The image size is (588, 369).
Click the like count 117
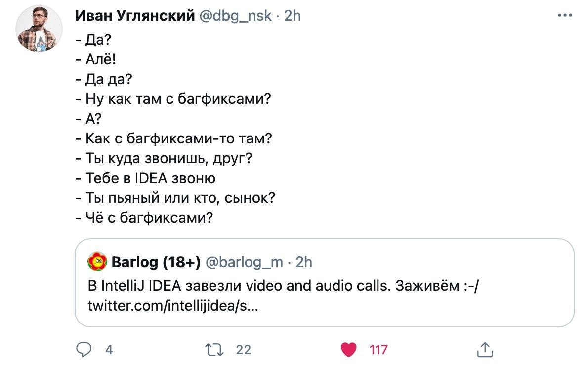click(x=378, y=350)
